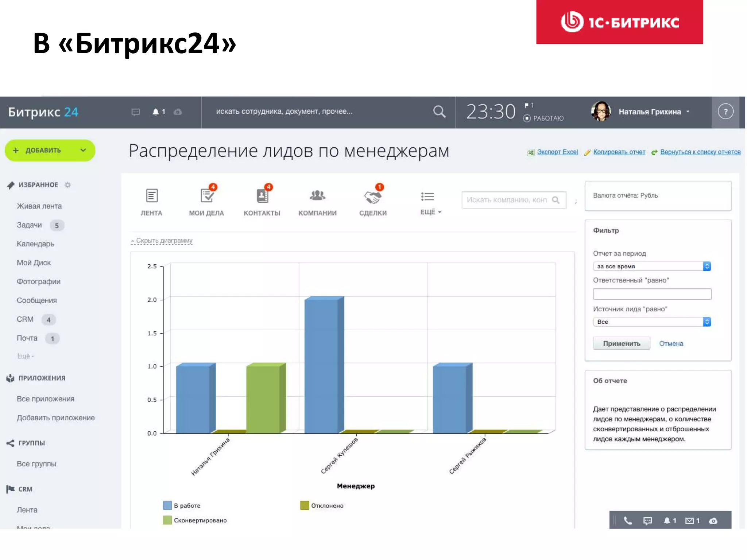The width and height of the screenshot is (747, 560).
Task: Click the Избранное settings gear icon
Action: click(67, 185)
